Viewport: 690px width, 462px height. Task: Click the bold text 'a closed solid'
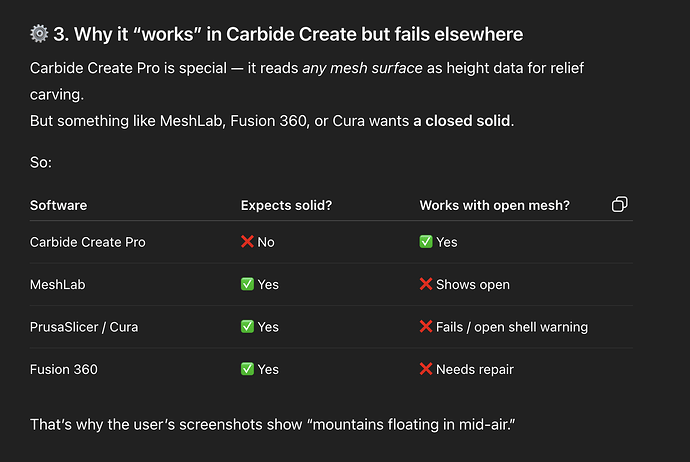466,122
